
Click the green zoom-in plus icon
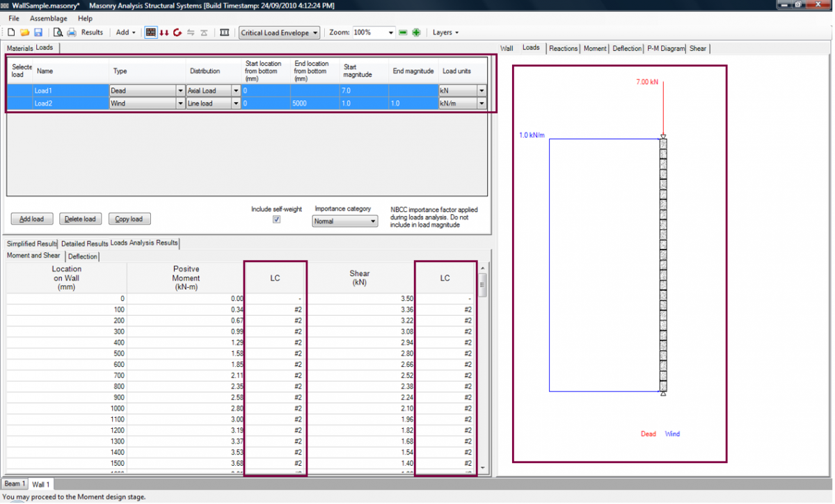pos(415,32)
